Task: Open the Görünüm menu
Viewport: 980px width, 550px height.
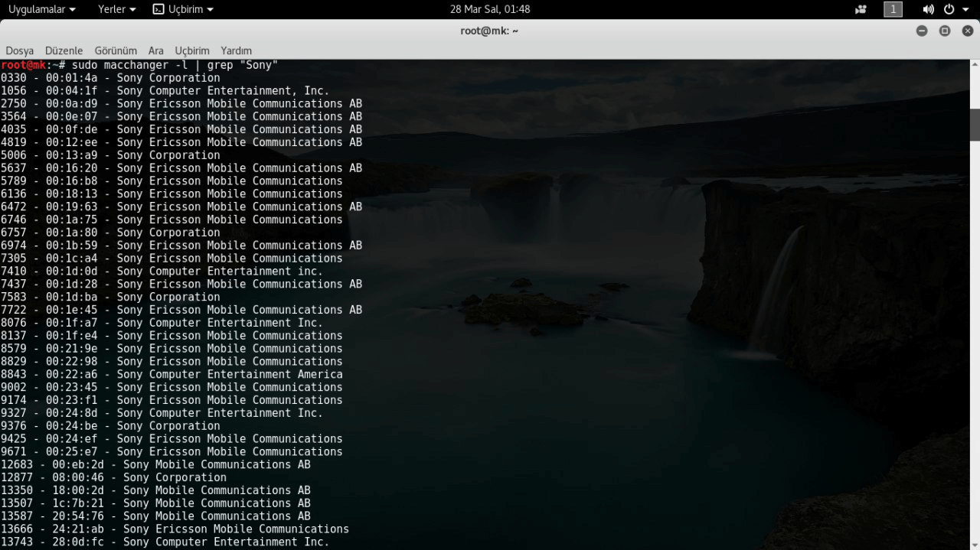Action: coord(116,50)
